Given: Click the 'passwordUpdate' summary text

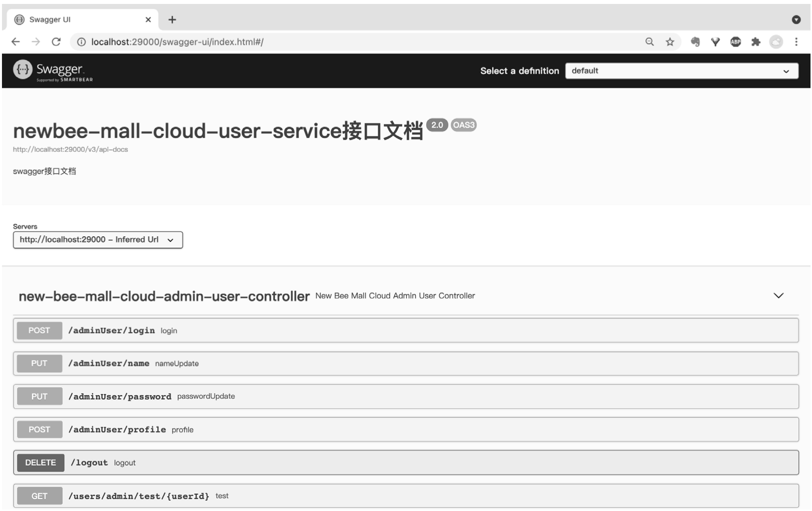Looking at the screenshot, I should pyautogui.click(x=206, y=396).
